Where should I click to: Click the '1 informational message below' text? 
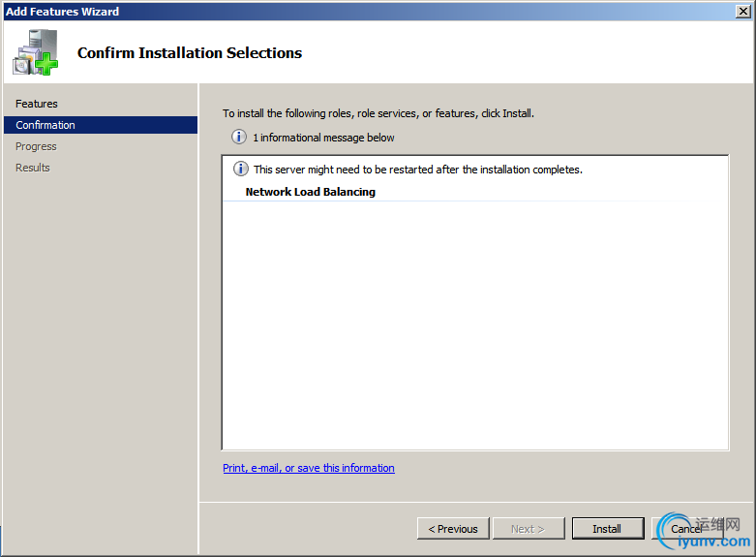323,138
